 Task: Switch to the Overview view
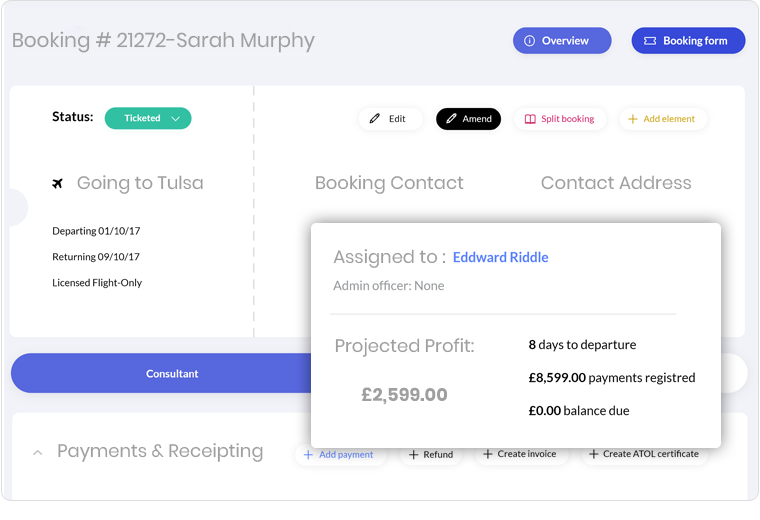562,41
